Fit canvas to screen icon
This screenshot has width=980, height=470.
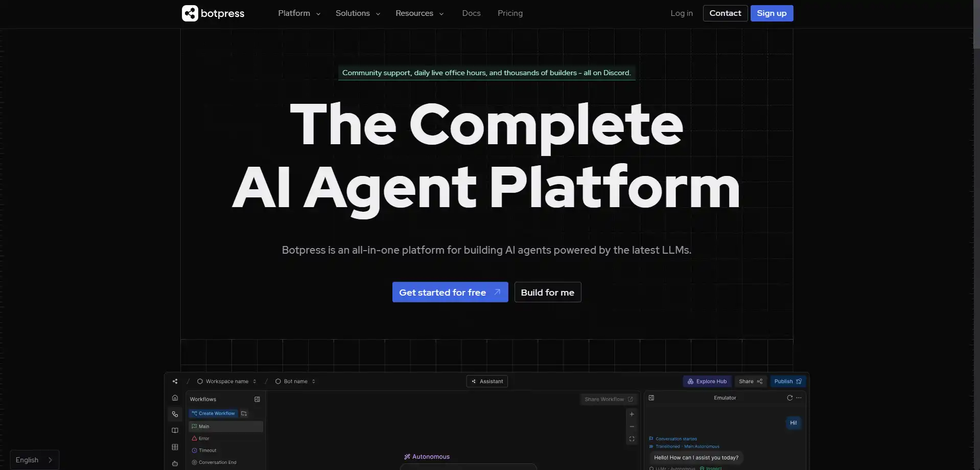pos(632,439)
